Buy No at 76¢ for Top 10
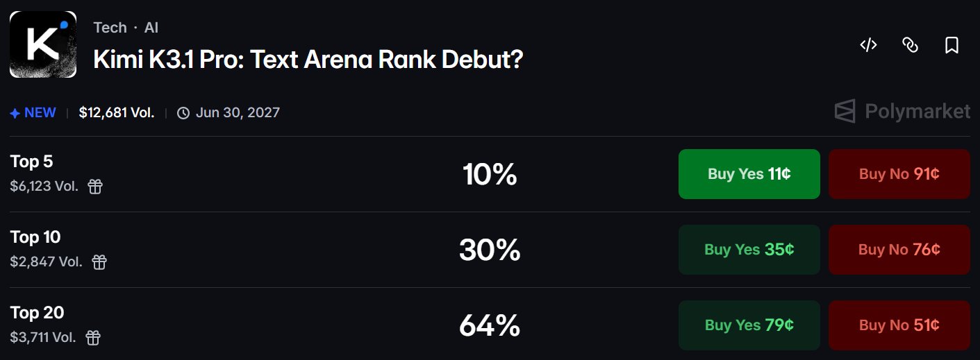 [899, 250]
